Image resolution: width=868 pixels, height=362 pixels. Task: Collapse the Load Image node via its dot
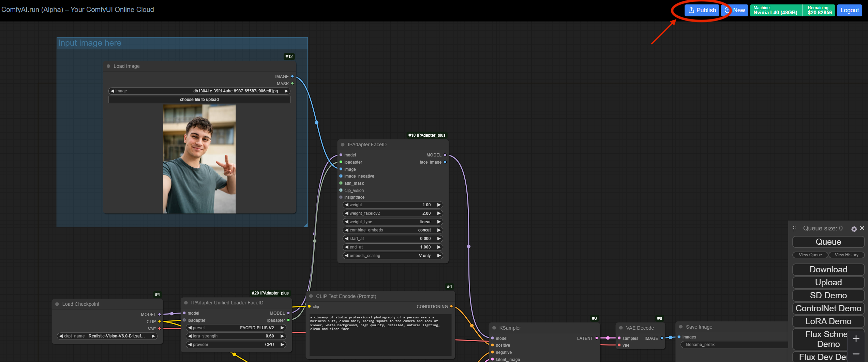tap(108, 66)
